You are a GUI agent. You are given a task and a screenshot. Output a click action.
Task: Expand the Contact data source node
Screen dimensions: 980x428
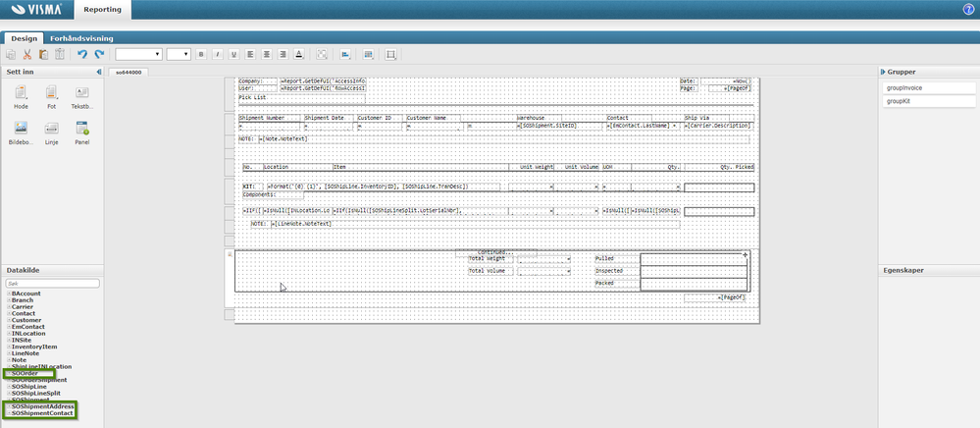9,313
